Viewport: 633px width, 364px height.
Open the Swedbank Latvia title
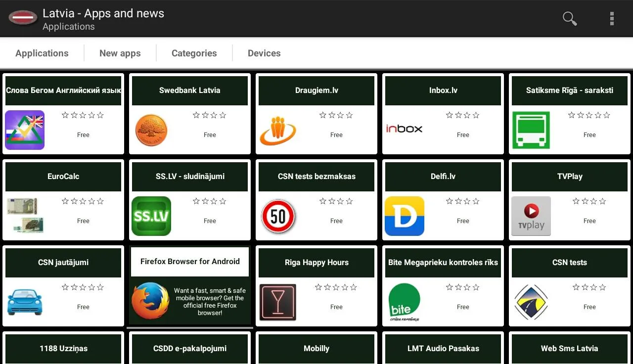(190, 91)
